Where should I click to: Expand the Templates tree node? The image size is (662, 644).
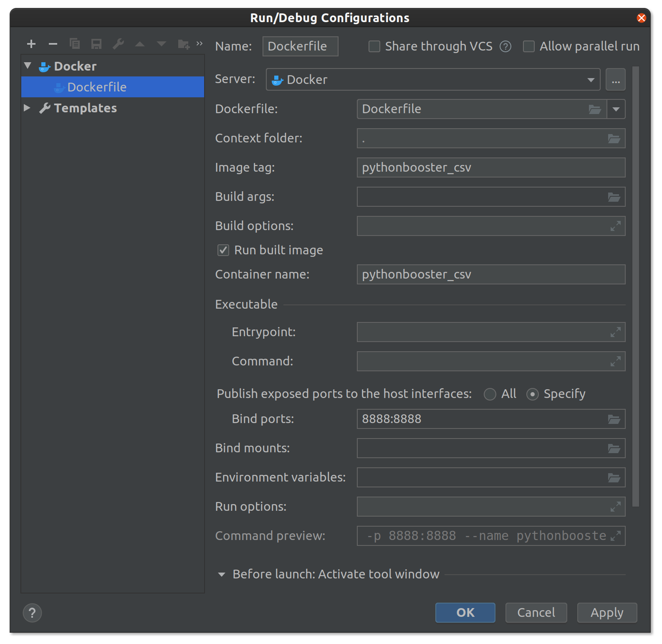tap(27, 108)
